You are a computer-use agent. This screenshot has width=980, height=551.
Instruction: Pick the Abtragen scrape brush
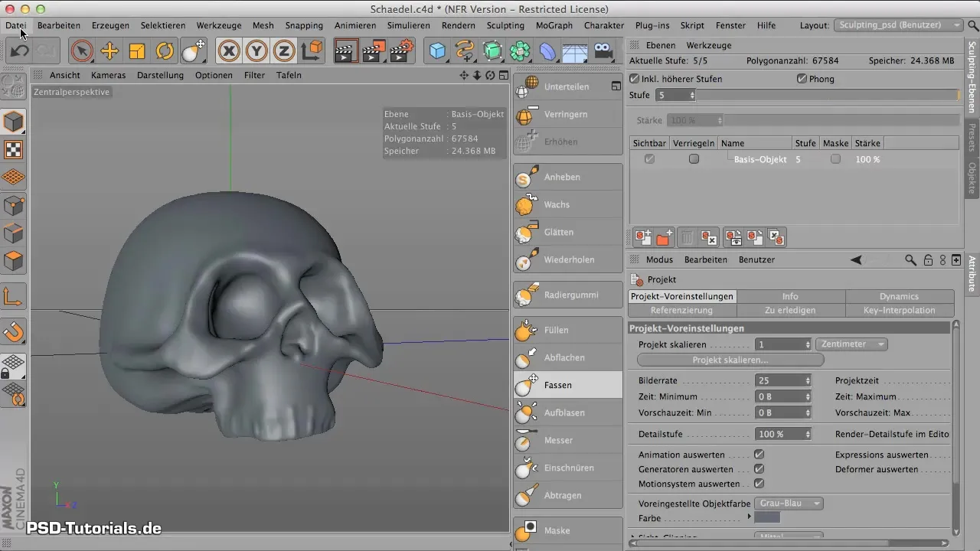click(567, 496)
